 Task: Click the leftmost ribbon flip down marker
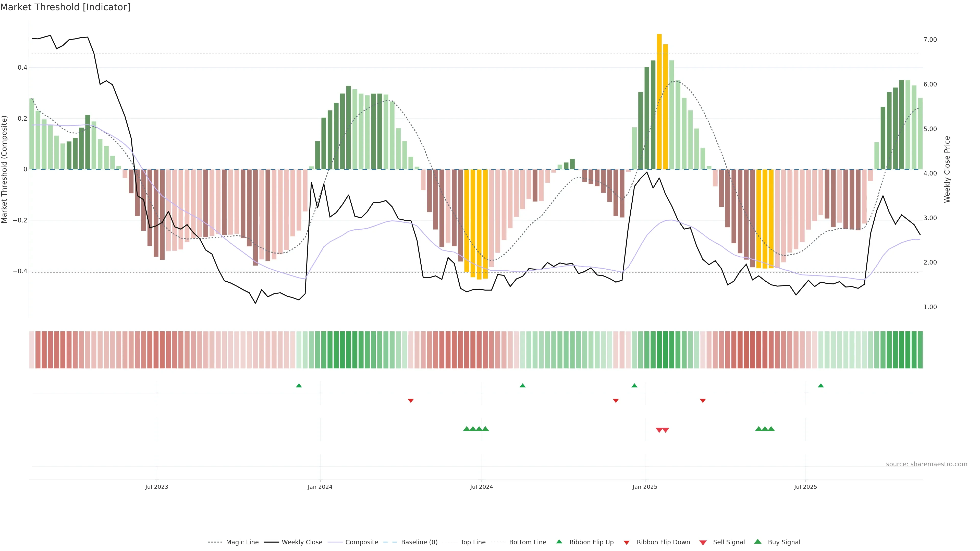point(410,400)
